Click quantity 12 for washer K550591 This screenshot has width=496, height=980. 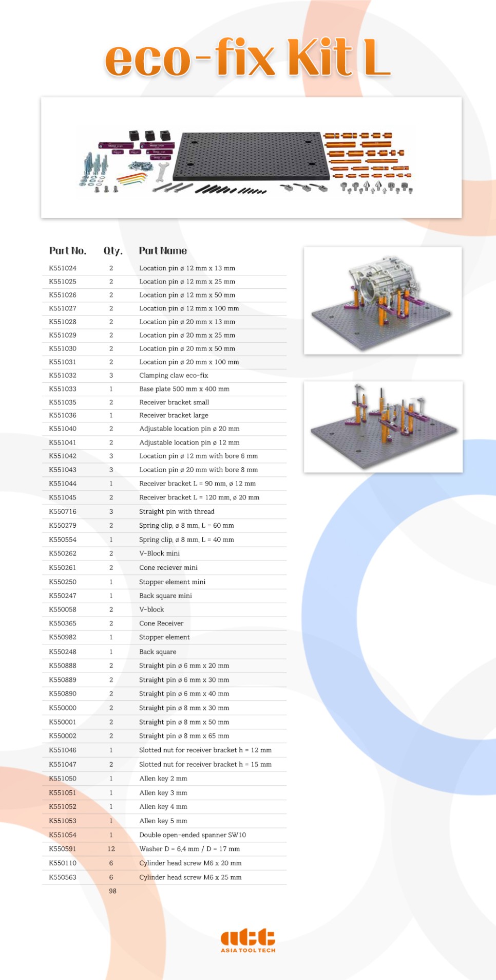click(x=111, y=849)
